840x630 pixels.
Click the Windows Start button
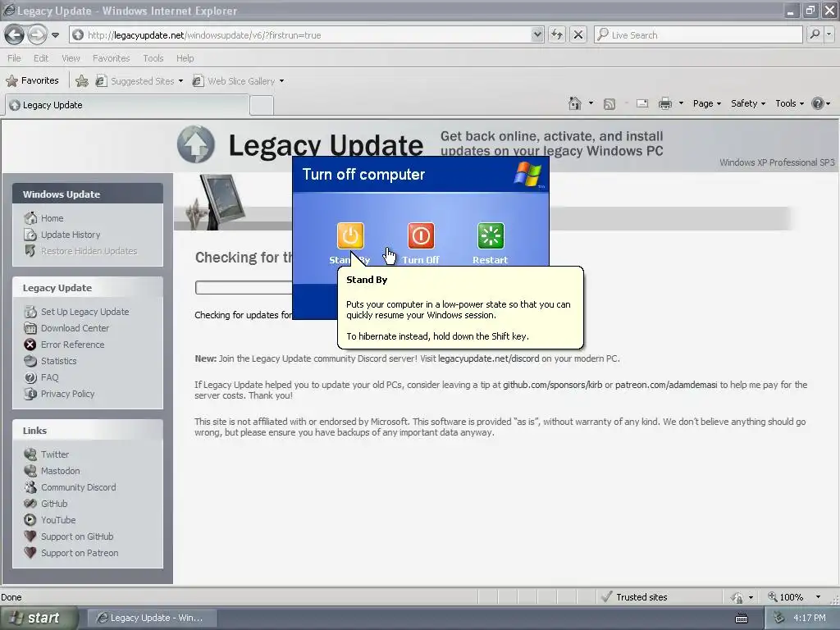tap(39, 618)
